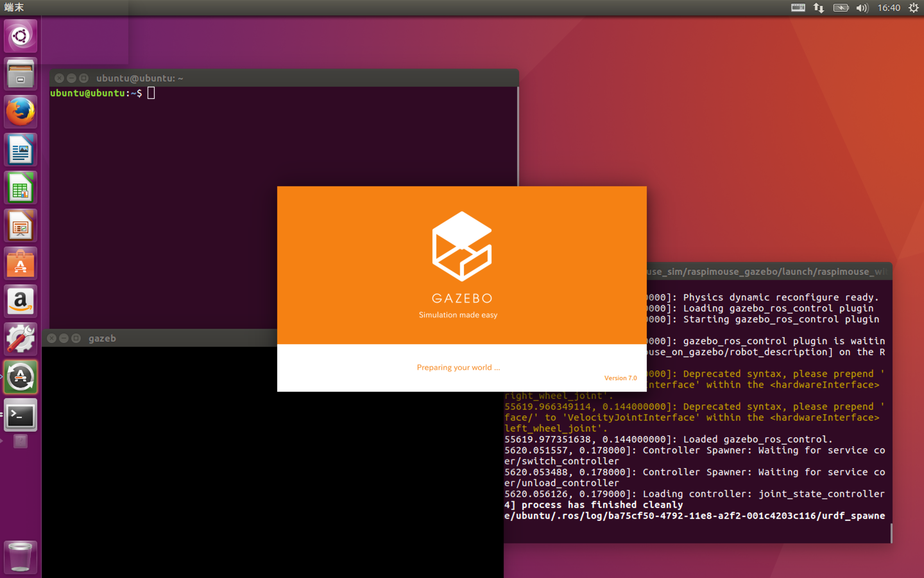Image resolution: width=924 pixels, height=578 pixels.
Task: Click the gazeb window title text
Action: [x=102, y=339]
